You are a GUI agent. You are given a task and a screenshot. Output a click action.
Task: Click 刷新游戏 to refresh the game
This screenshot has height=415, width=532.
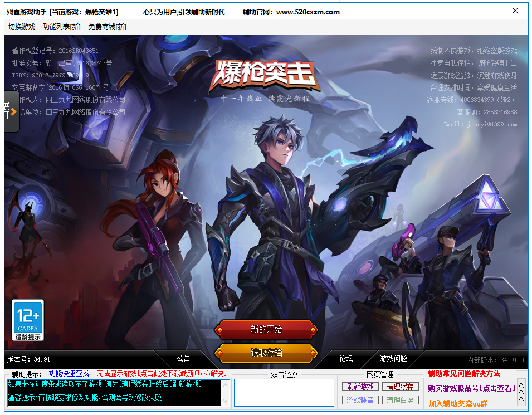tap(360, 385)
